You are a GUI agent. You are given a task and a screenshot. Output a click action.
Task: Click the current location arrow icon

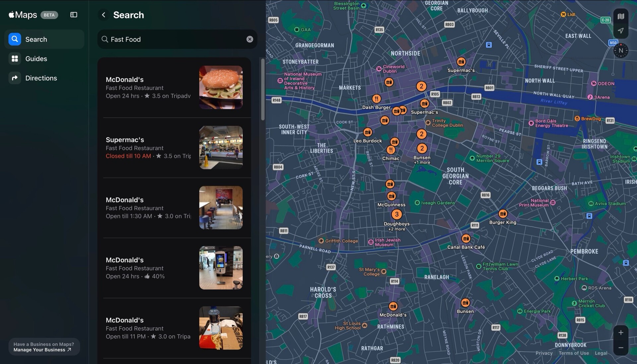point(621,30)
